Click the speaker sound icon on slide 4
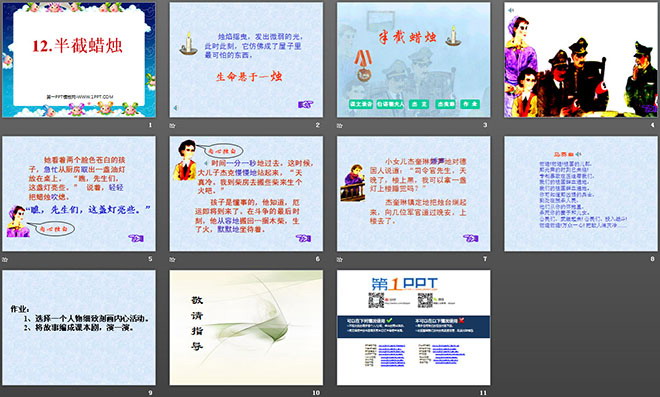 (x=511, y=10)
